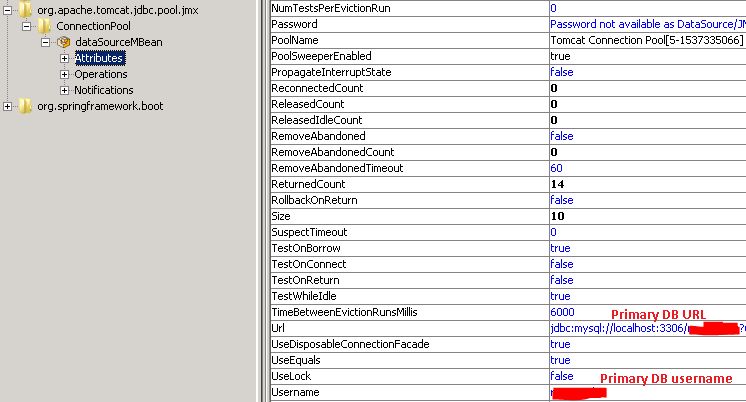Image resolution: width=746 pixels, height=402 pixels.
Task: Select the Attributes tree item
Action: pyautogui.click(x=99, y=58)
